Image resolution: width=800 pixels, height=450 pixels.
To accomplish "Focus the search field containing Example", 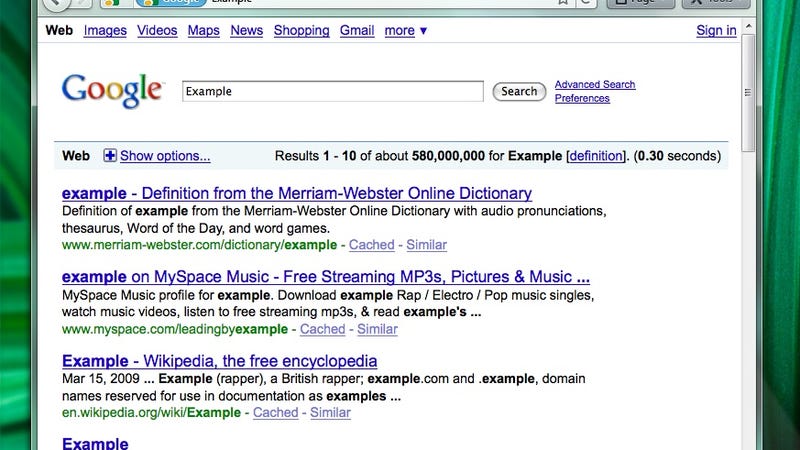I will (x=333, y=91).
